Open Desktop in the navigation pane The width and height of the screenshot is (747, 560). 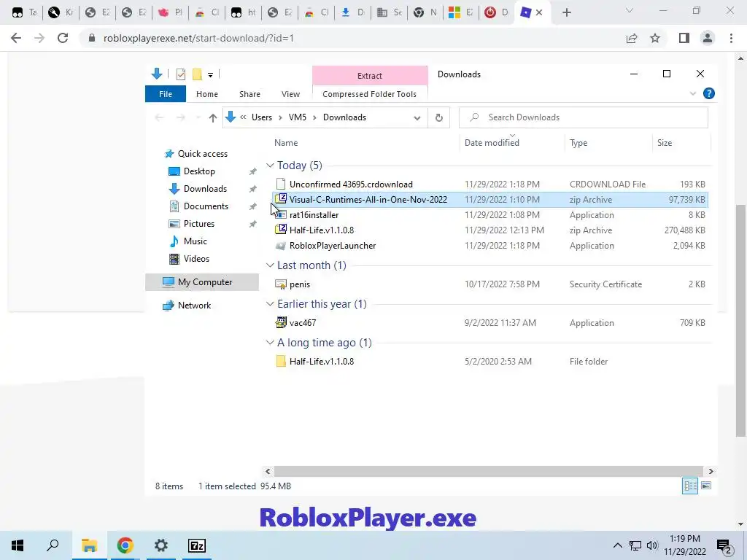(x=199, y=171)
